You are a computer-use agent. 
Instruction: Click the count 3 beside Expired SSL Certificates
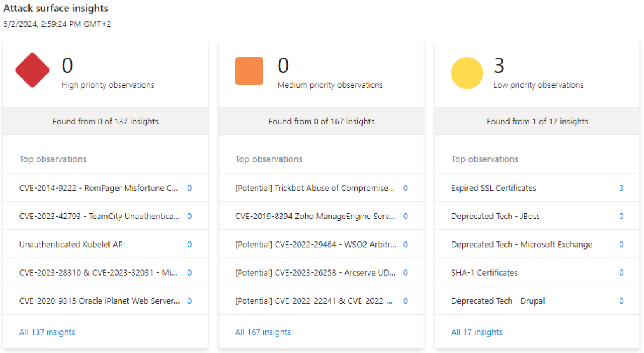click(621, 188)
